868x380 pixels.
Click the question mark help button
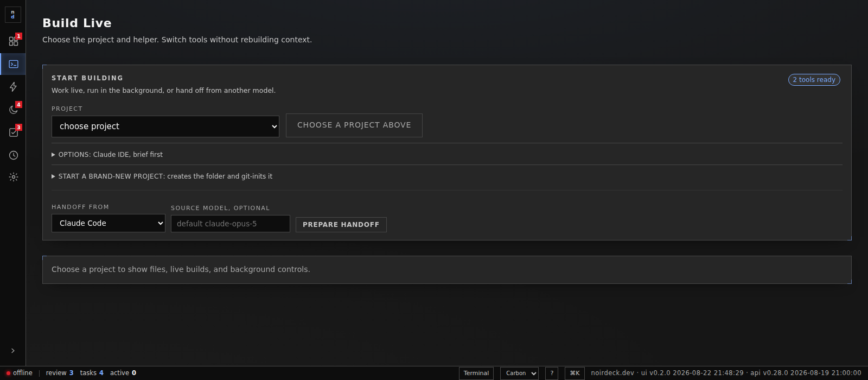[552, 373]
